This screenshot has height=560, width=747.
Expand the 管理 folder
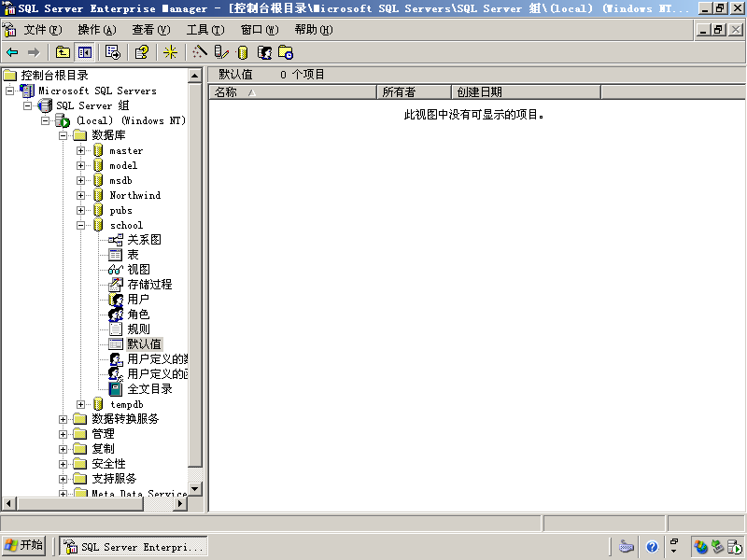[x=63, y=434]
